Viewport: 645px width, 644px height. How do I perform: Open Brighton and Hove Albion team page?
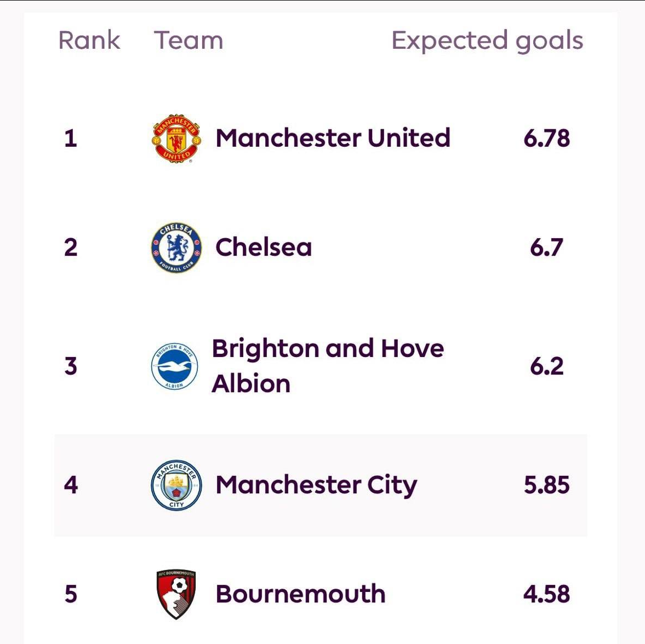pyautogui.click(x=327, y=366)
